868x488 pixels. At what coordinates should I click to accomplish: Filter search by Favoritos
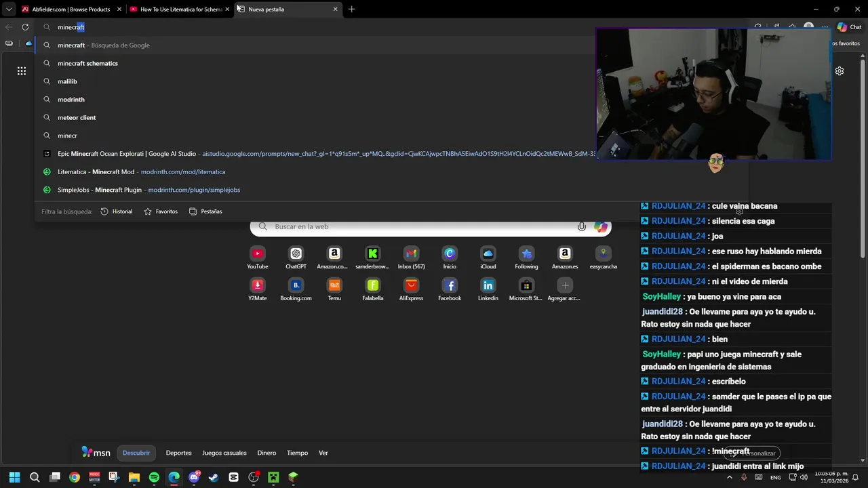coord(161,211)
